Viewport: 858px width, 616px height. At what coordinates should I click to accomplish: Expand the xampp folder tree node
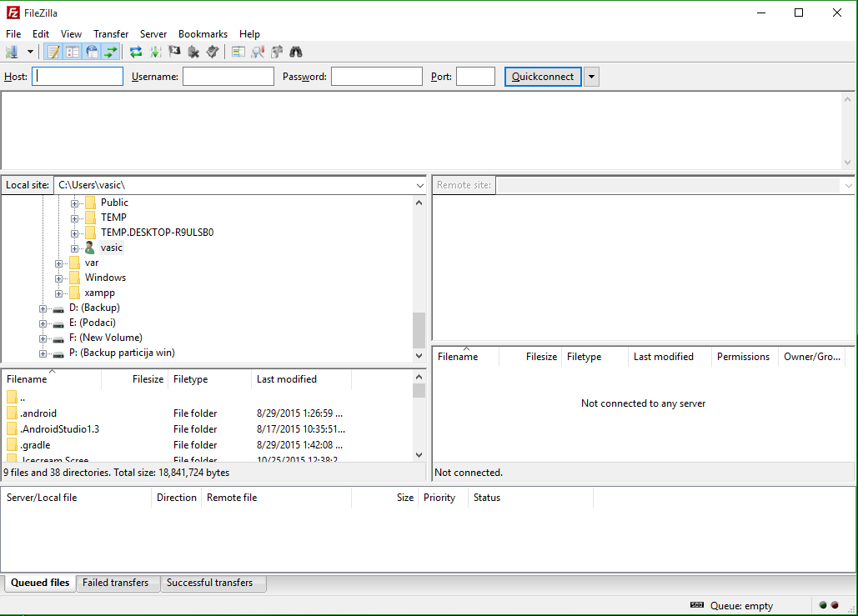(x=59, y=293)
